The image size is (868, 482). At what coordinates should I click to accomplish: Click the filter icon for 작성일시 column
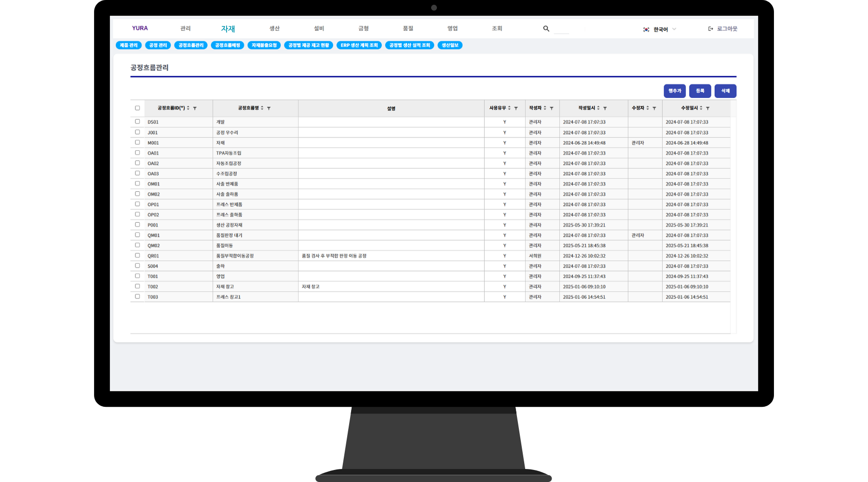point(605,108)
